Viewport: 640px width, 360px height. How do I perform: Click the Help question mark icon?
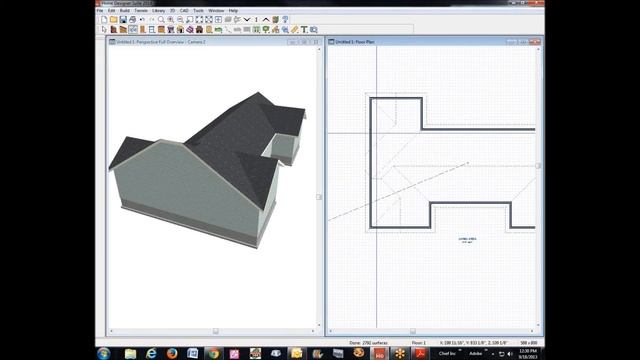point(285,20)
